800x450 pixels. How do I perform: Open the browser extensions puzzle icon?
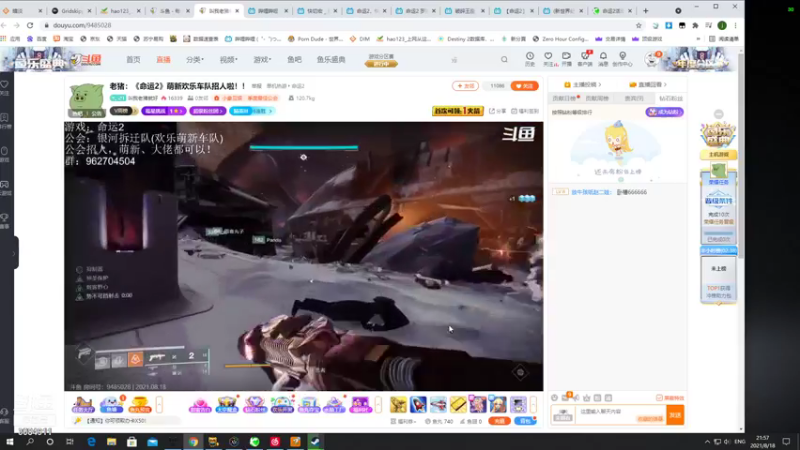695,25
